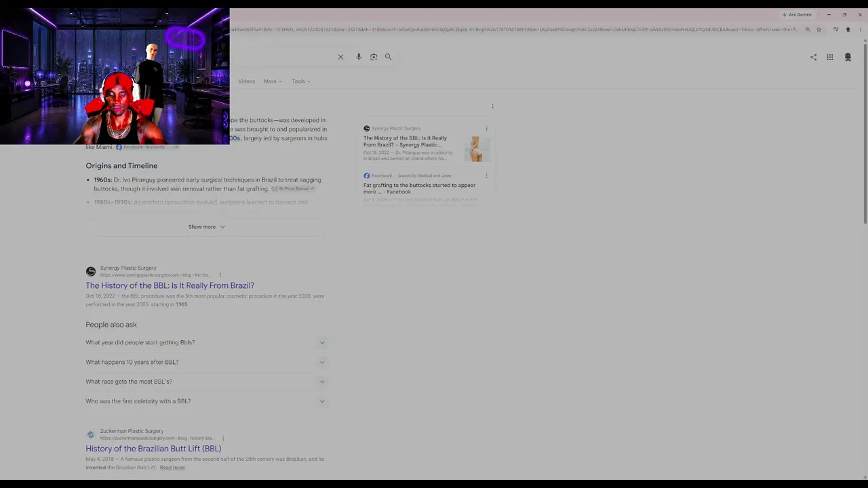Expand 'Who was the first celebrity with a BBL?'
The image size is (868, 488).
[205, 401]
